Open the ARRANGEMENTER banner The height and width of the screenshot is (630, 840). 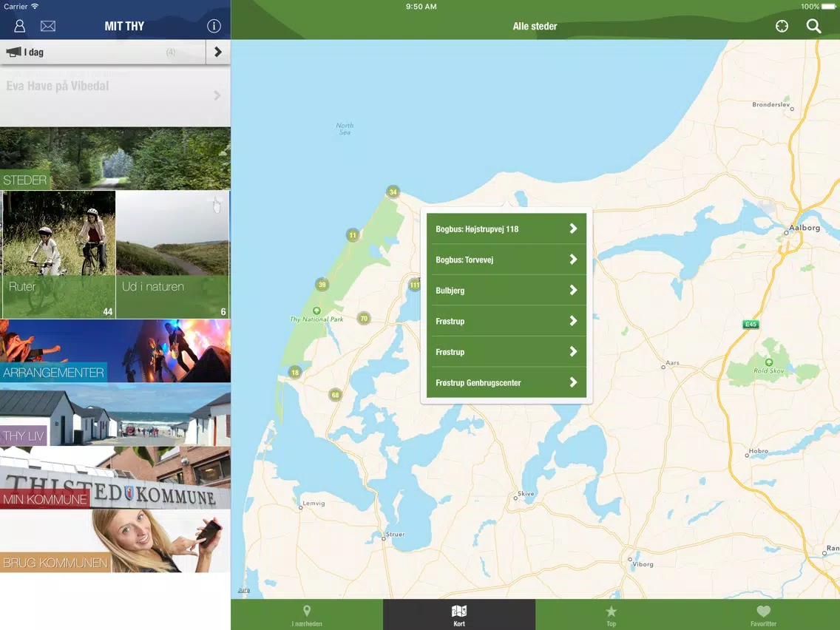(x=115, y=351)
